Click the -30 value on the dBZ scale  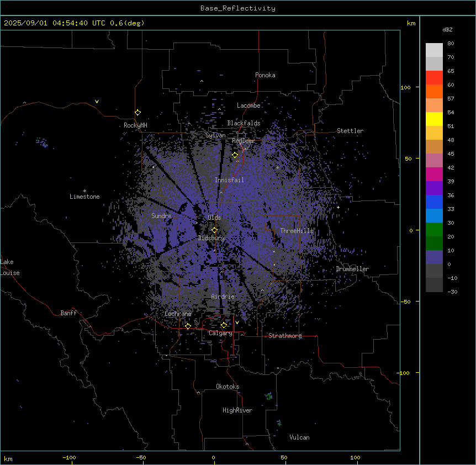pyautogui.click(x=452, y=292)
